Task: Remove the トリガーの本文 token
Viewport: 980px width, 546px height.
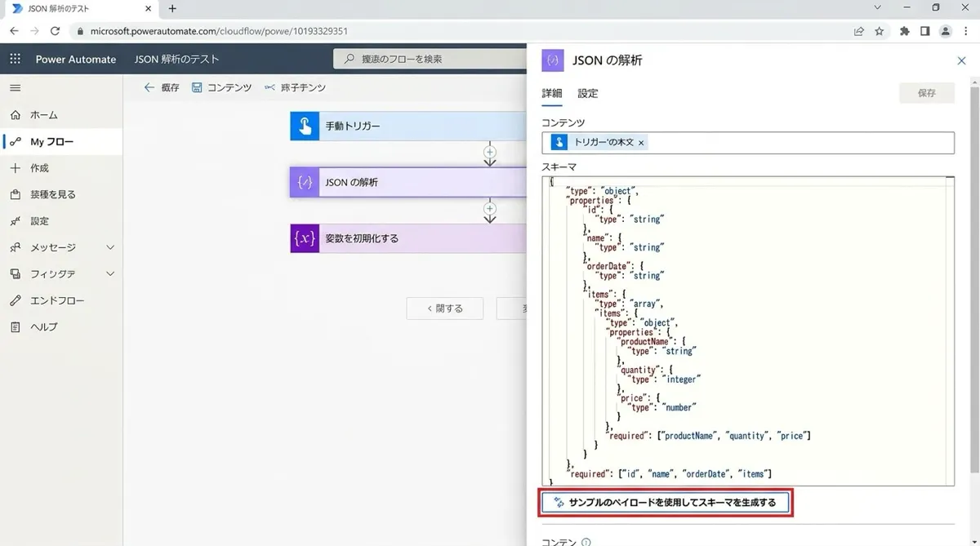Action: [641, 143]
